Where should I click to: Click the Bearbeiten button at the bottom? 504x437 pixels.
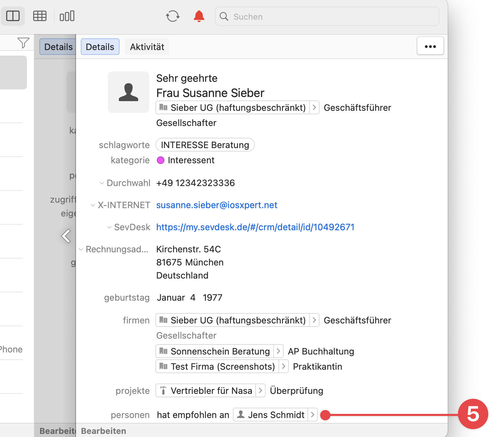click(103, 431)
